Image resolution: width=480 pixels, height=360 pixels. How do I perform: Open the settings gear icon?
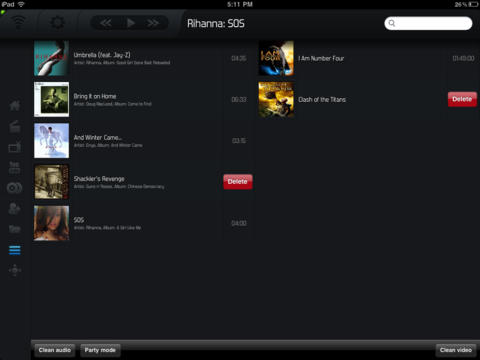tap(57, 23)
